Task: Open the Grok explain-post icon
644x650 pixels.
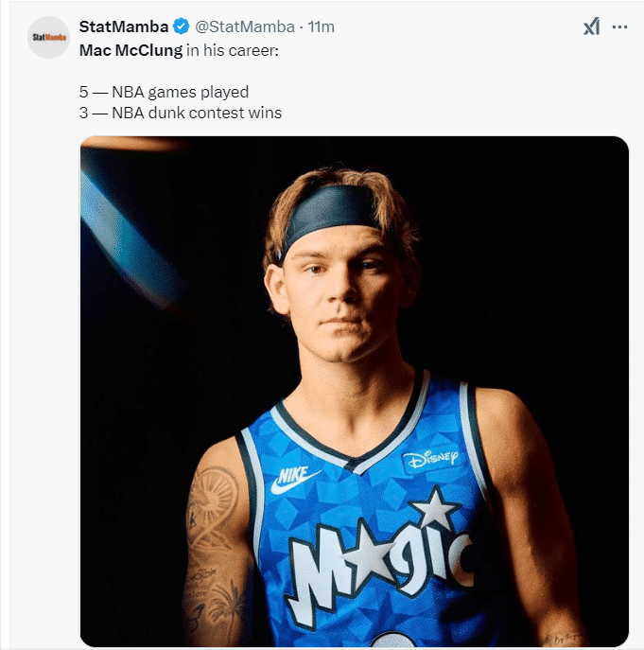Action: (x=591, y=27)
